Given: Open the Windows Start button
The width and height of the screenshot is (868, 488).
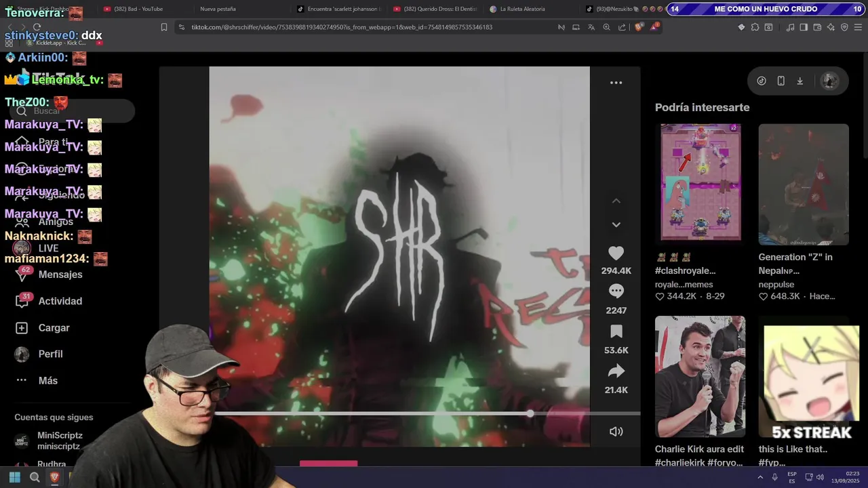Looking at the screenshot, I should (15, 477).
